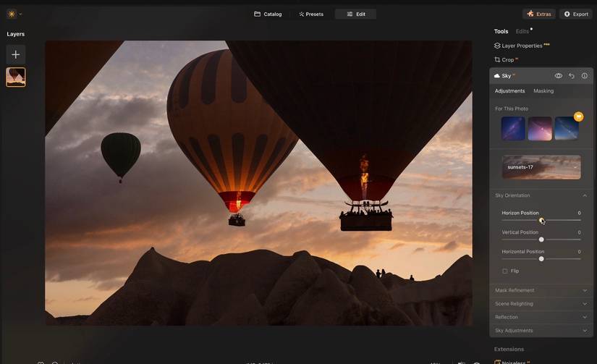Pick the third dark blue sky thumbnail
The height and width of the screenshot is (364, 597).
point(567,129)
